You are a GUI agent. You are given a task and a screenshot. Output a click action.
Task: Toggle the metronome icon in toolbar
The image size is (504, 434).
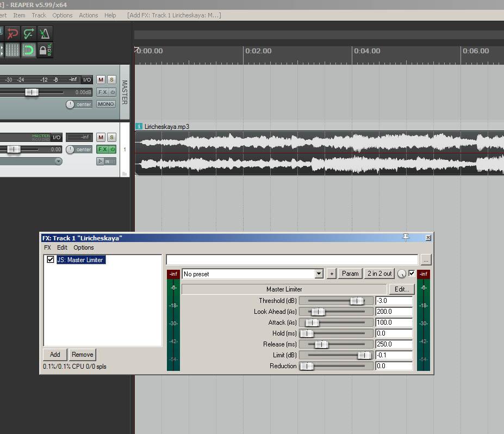45,34
